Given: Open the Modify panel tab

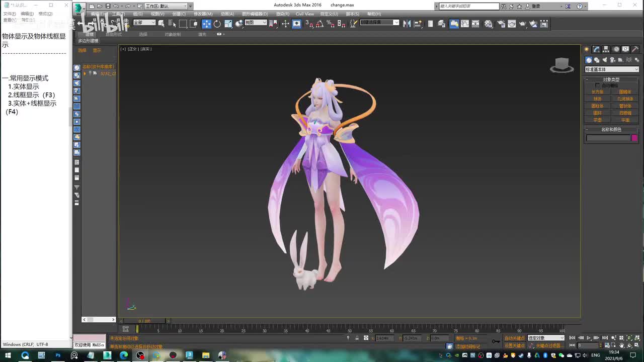Looking at the screenshot, I should (596, 49).
